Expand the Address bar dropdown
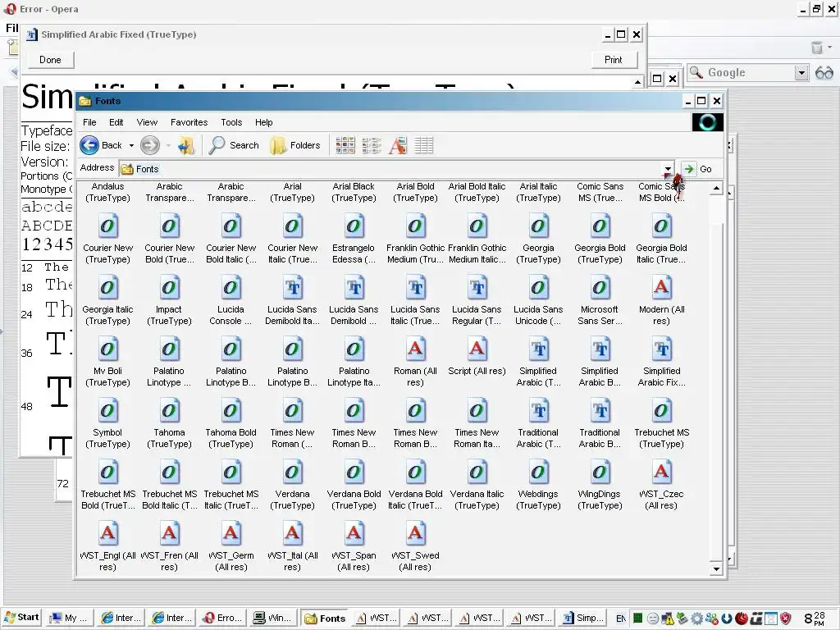This screenshot has height=630, width=840. coord(668,169)
